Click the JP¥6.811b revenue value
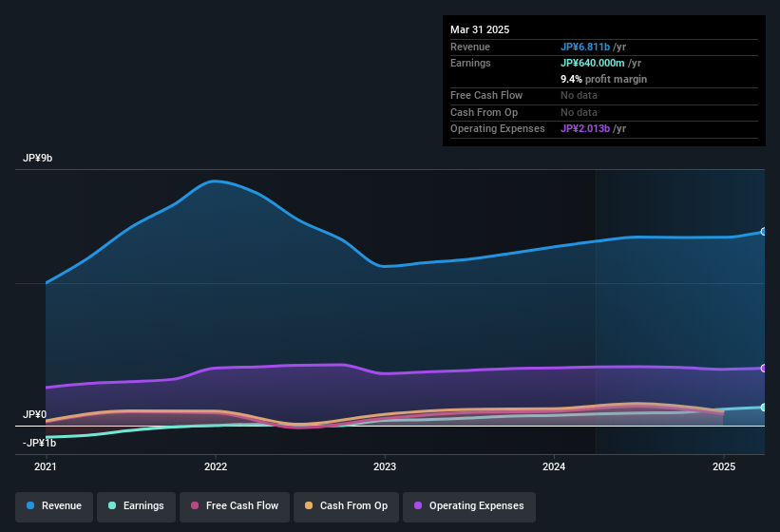Viewport: 780px width, 532px height. tap(585, 47)
